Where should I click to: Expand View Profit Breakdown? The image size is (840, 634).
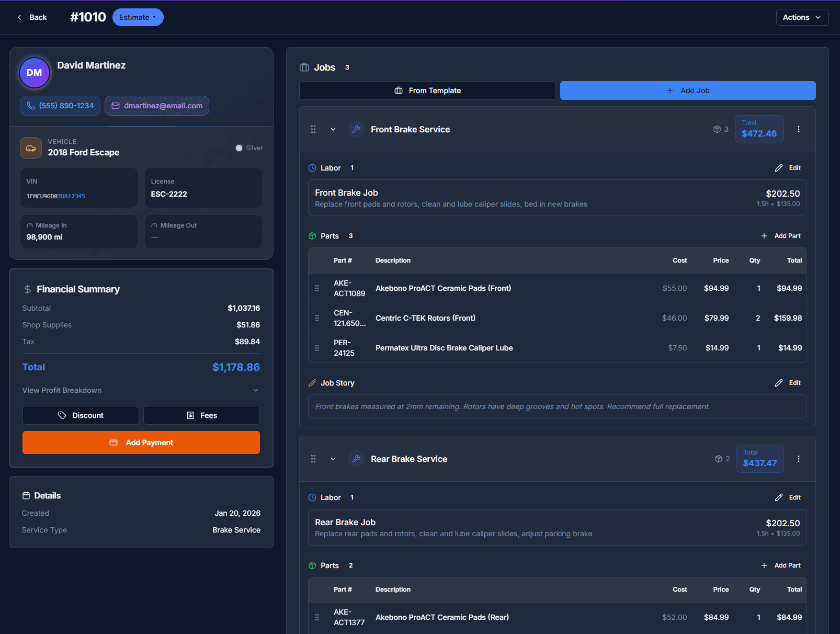[x=141, y=390]
